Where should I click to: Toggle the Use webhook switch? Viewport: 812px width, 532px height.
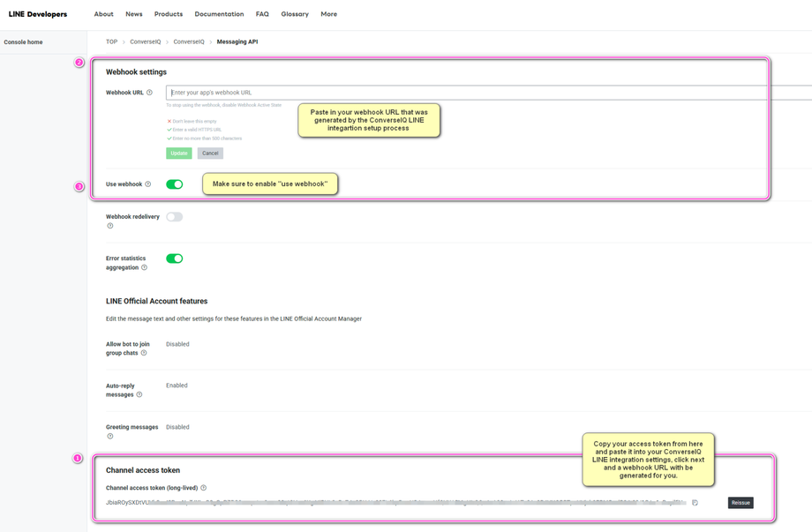click(175, 184)
